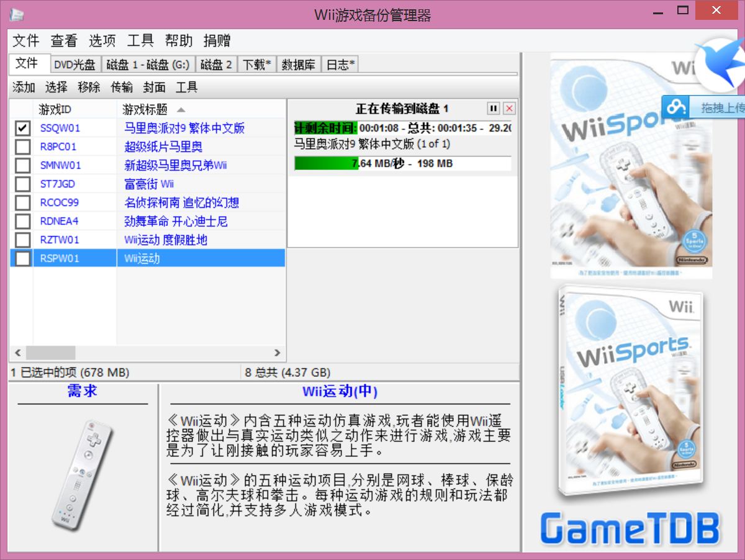
Task: Open the 捐赠 menu
Action: click(217, 41)
